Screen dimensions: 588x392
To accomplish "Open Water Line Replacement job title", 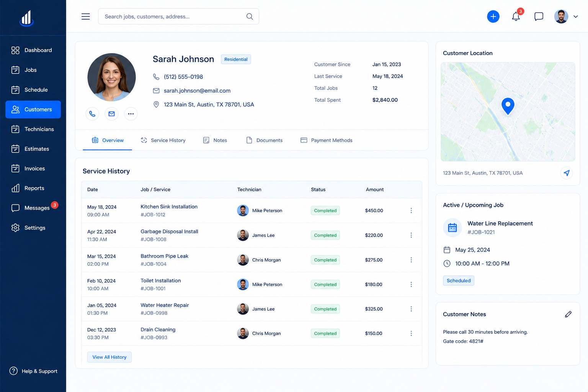I will pos(500,224).
